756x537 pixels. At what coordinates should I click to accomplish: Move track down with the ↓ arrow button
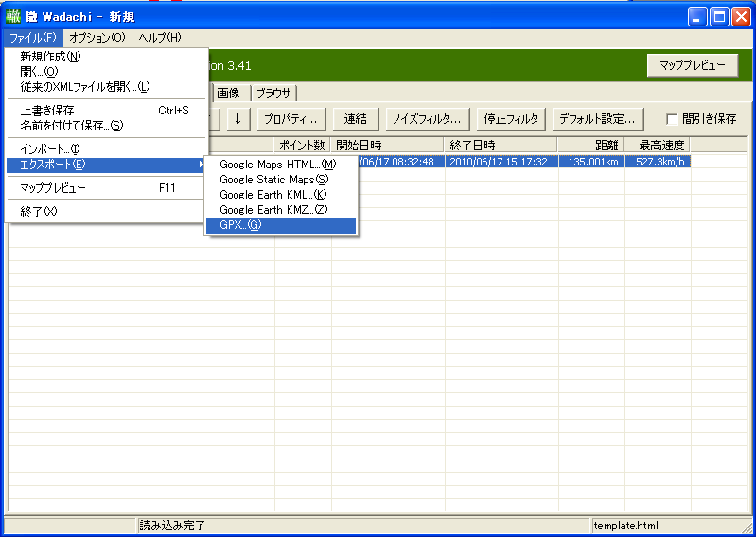pyautogui.click(x=238, y=119)
